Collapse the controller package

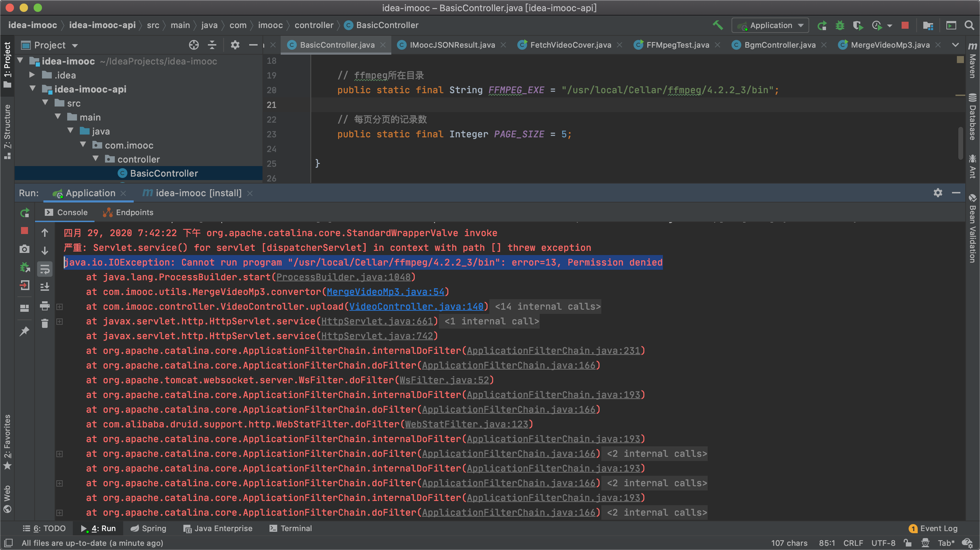(x=96, y=158)
